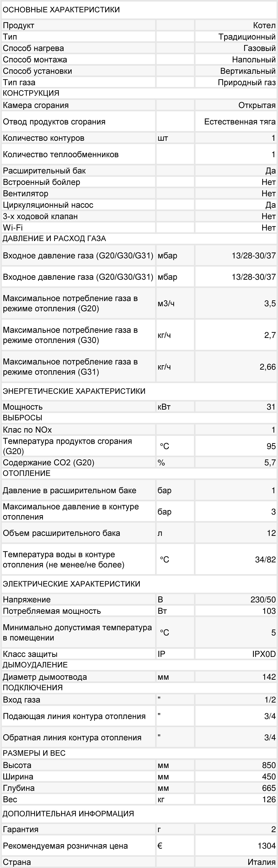
Task: Click the 'ДАВЛЕНИЕ И РАСХОД ГАЗА' header
Action: point(54,239)
